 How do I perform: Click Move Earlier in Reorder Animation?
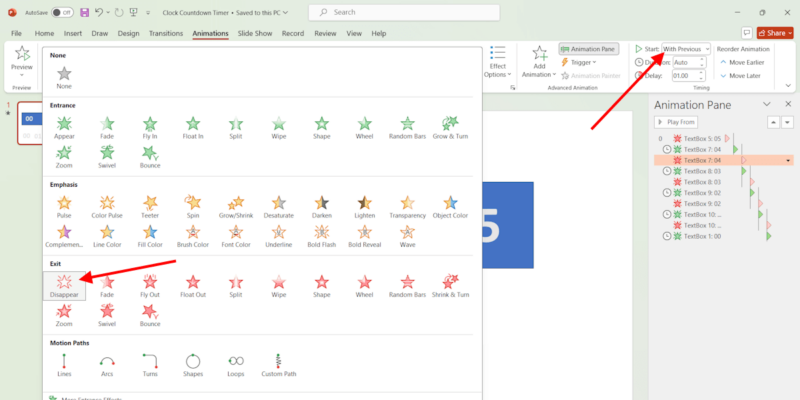click(741, 62)
